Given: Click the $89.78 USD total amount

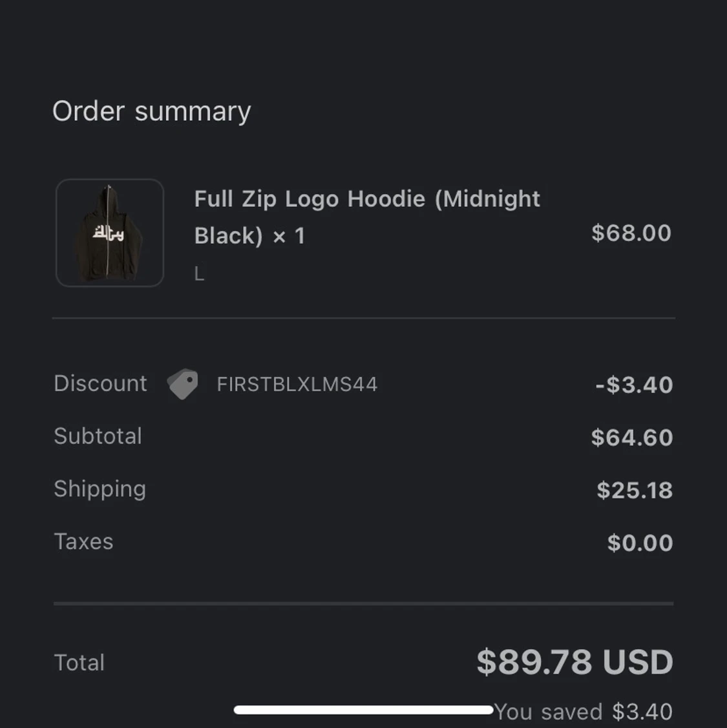Looking at the screenshot, I should pos(574,662).
